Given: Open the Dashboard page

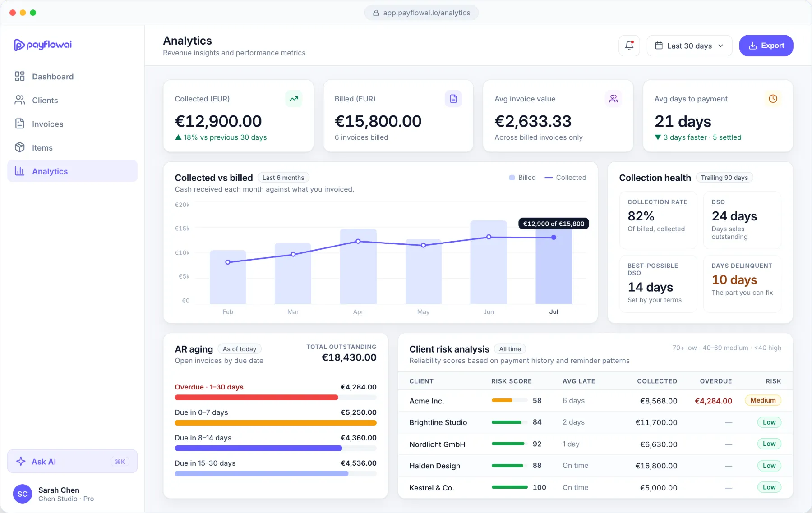Looking at the screenshot, I should tap(73, 77).
